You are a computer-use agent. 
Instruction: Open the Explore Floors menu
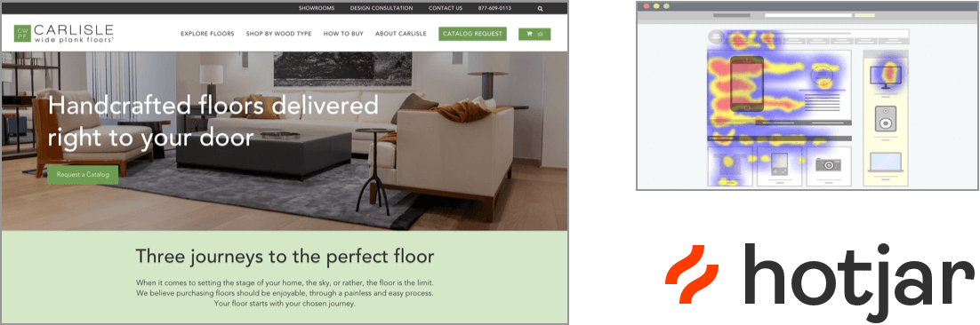pos(207,34)
